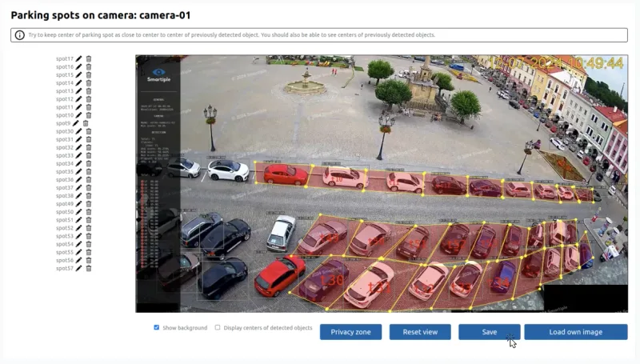Delete spot12 with its trash icon
The image size is (640, 364).
click(x=89, y=99)
